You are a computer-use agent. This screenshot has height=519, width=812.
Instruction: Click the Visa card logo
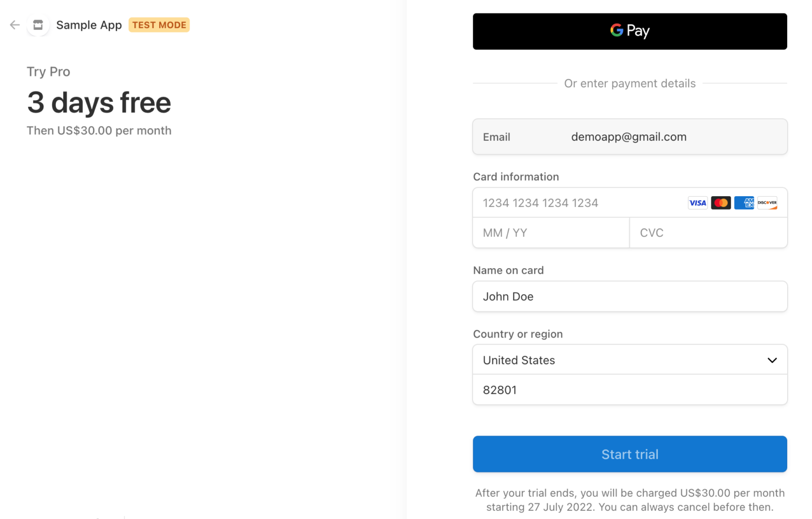tap(698, 203)
